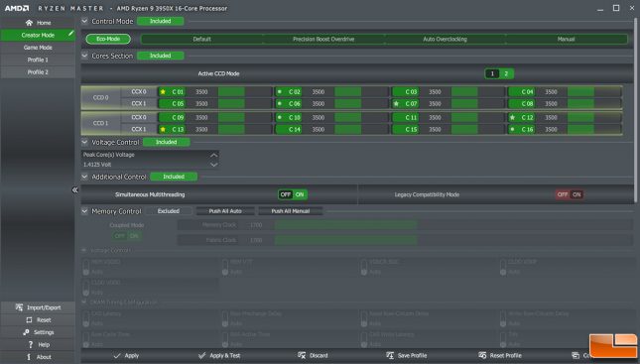Set Active CCD Mode to 2
This screenshot has width=640, height=364.
506,73
